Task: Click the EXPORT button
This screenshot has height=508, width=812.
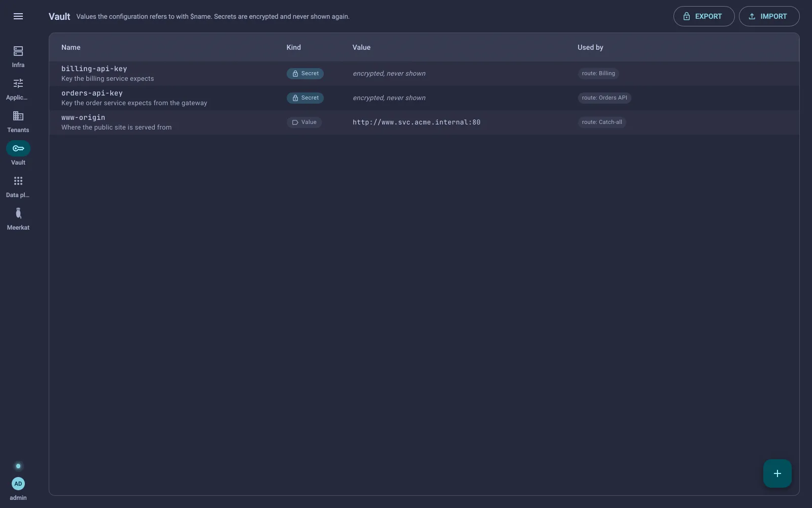Action: [703, 16]
